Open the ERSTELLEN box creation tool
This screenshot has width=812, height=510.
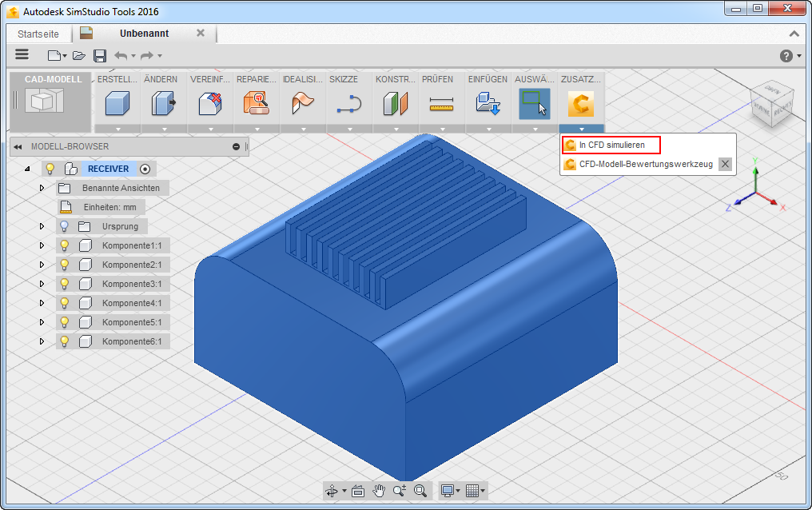117,103
